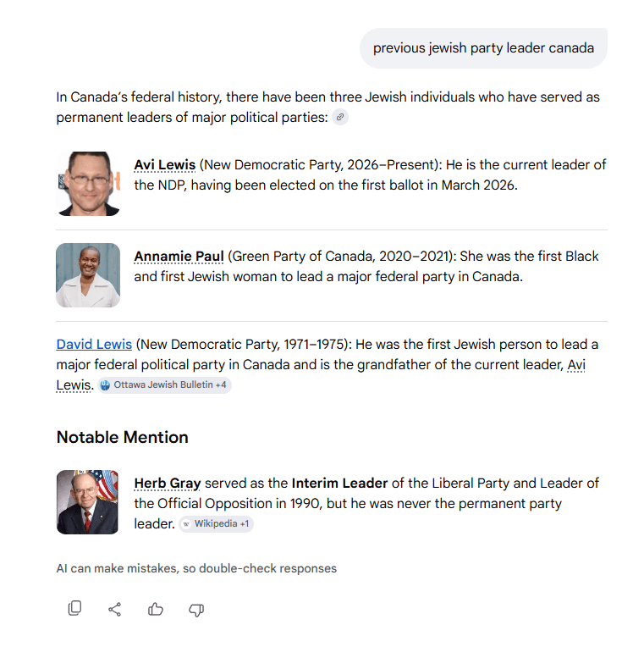Give the response a thumbs up
The width and height of the screenshot is (644, 647).
[156, 609]
